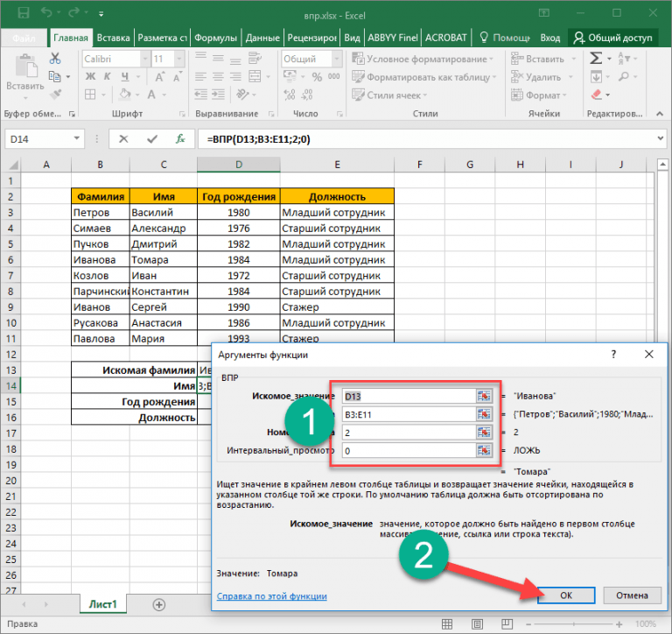Expand the formula bar chevron
The height and width of the screenshot is (634, 672).
(x=660, y=138)
